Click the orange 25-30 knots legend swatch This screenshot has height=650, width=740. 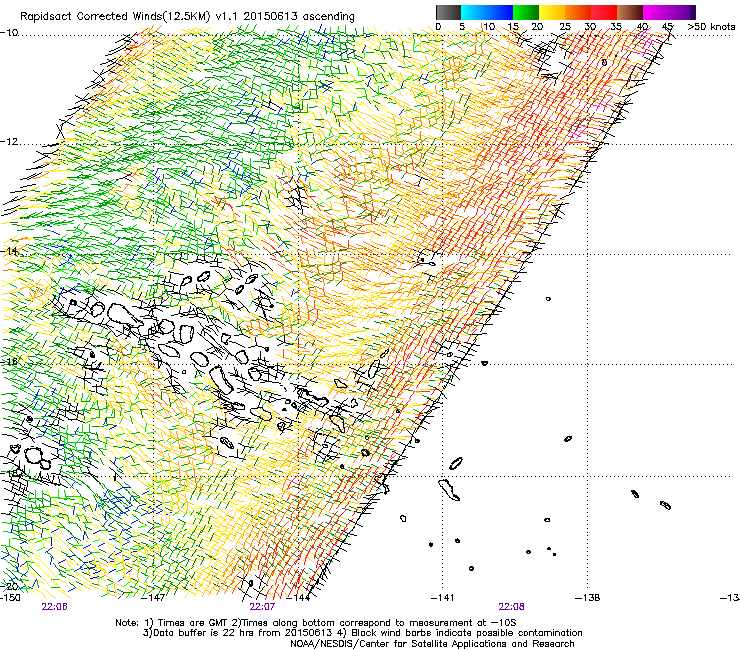coord(578,12)
